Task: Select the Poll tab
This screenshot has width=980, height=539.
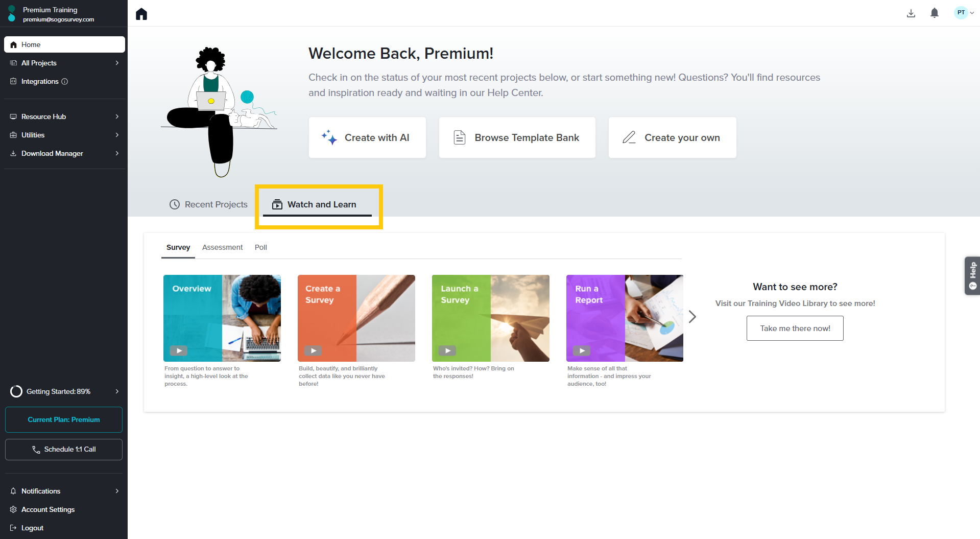Action: point(260,247)
